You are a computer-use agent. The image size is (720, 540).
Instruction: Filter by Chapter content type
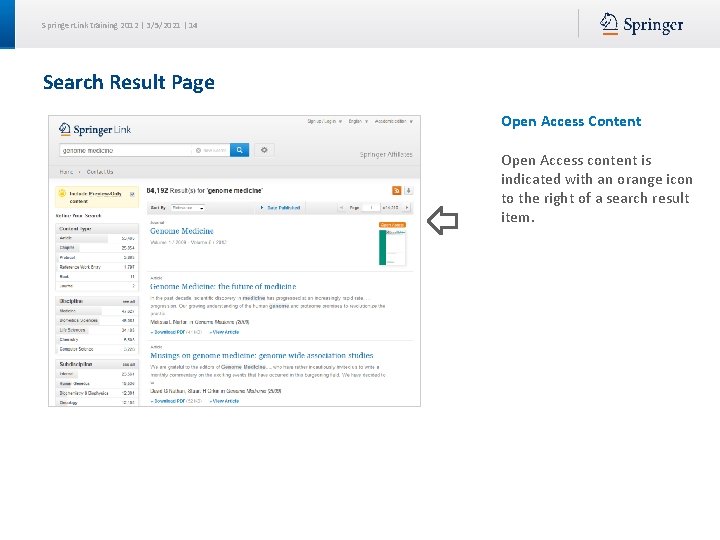pos(97,248)
